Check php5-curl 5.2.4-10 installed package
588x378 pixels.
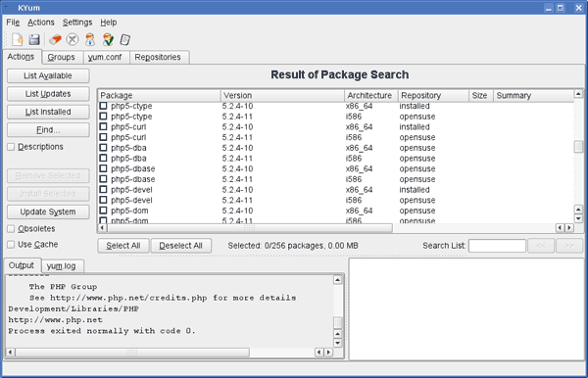103,127
